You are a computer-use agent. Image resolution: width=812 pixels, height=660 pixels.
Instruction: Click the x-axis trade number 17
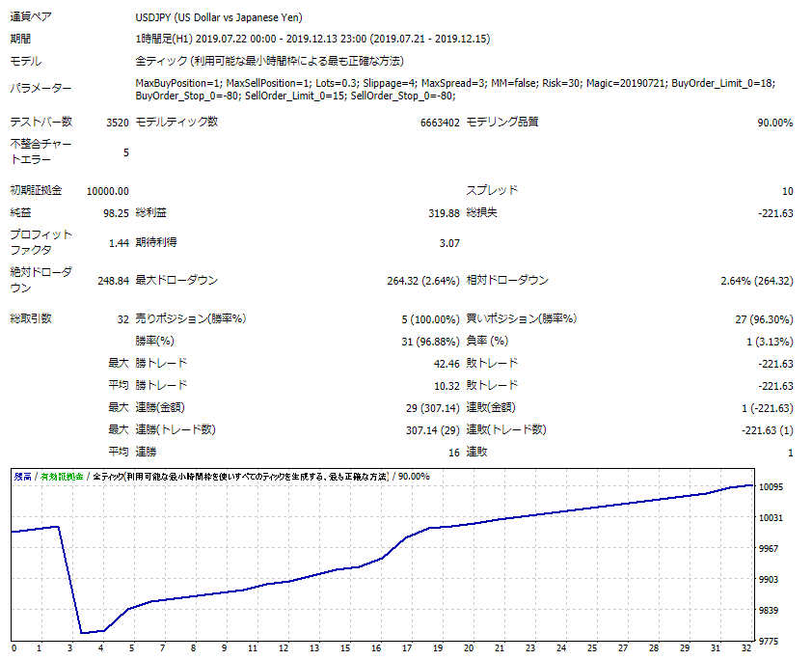click(x=407, y=648)
